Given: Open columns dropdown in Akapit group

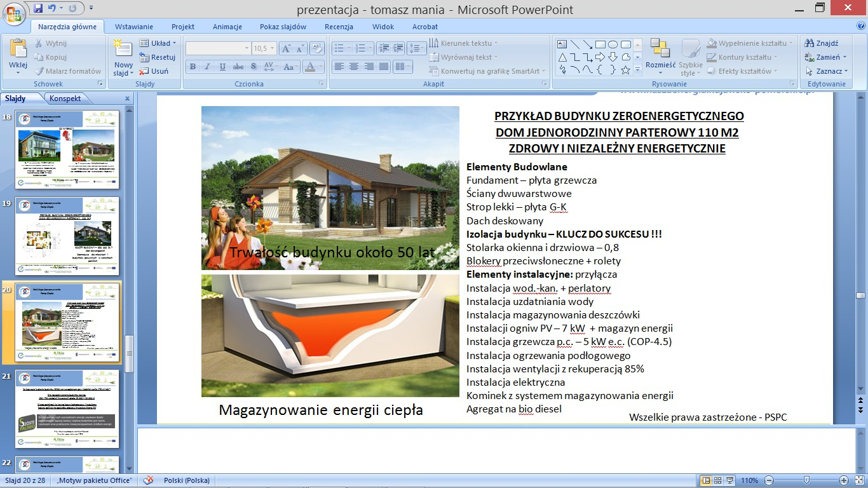Looking at the screenshot, I should coord(403,67).
